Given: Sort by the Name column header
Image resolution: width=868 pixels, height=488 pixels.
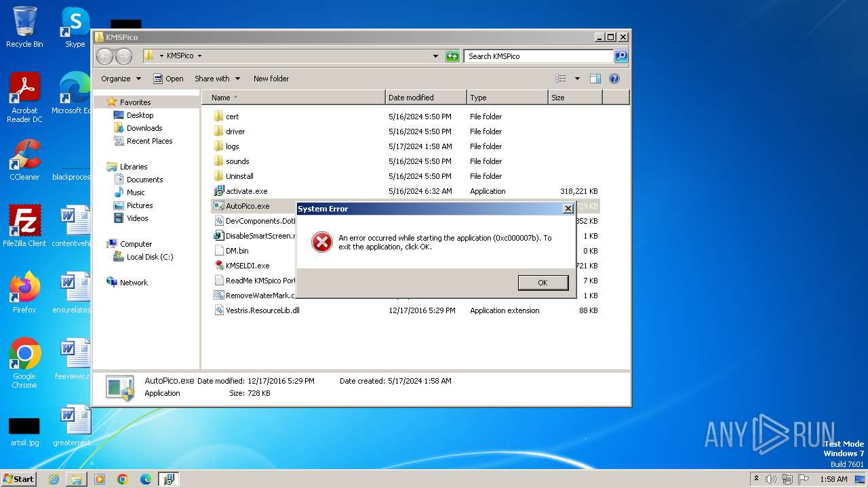Looking at the screenshot, I should tap(293, 98).
